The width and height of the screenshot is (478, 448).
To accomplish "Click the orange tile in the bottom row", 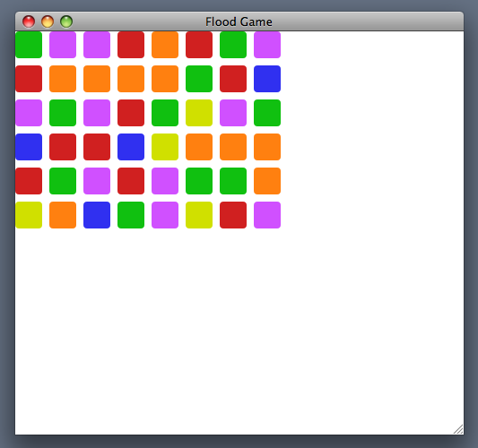I will click(x=63, y=215).
